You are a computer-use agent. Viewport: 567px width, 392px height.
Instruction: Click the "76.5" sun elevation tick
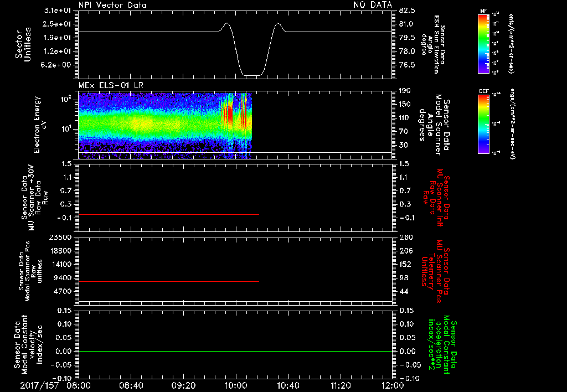coord(407,65)
